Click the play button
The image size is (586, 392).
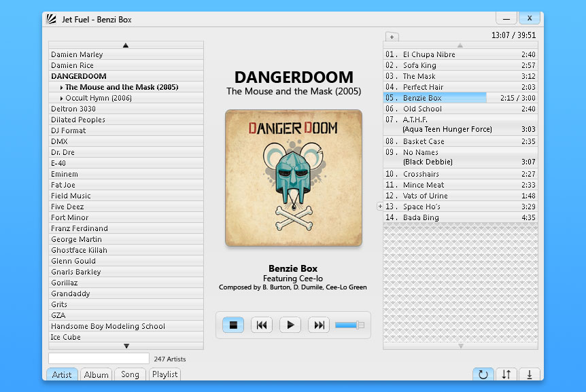tap(290, 325)
